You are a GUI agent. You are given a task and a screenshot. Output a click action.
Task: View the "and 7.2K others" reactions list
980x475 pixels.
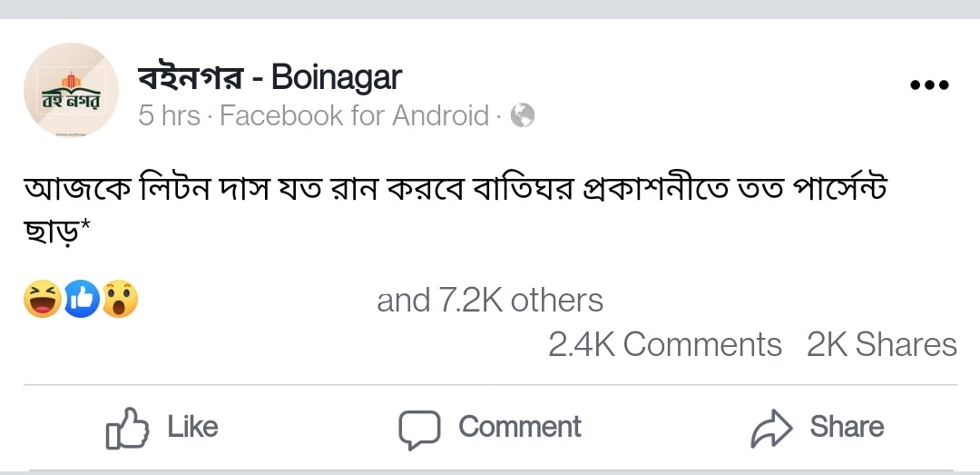click(489, 301)
